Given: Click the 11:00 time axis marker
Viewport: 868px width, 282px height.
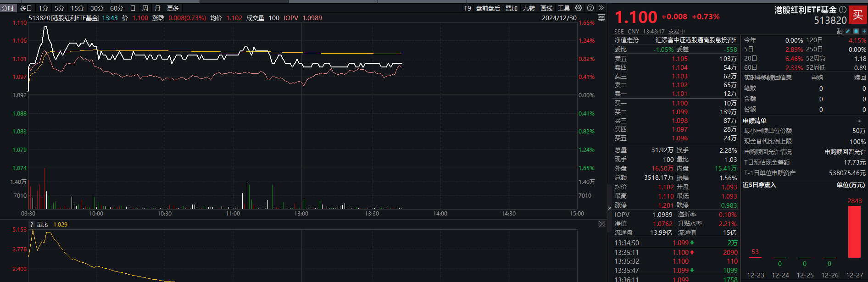Looking at the screenshot, I should point(233,214).
